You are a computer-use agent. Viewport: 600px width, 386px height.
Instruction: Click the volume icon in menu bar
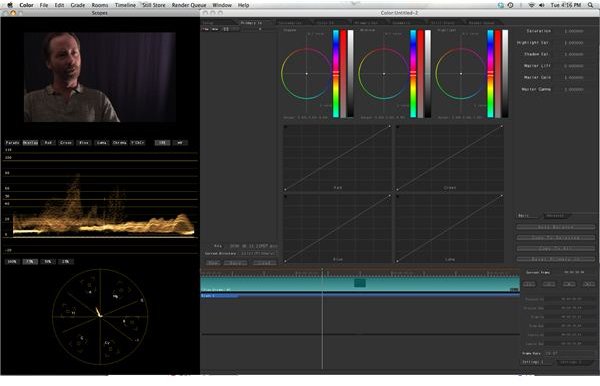542,5
